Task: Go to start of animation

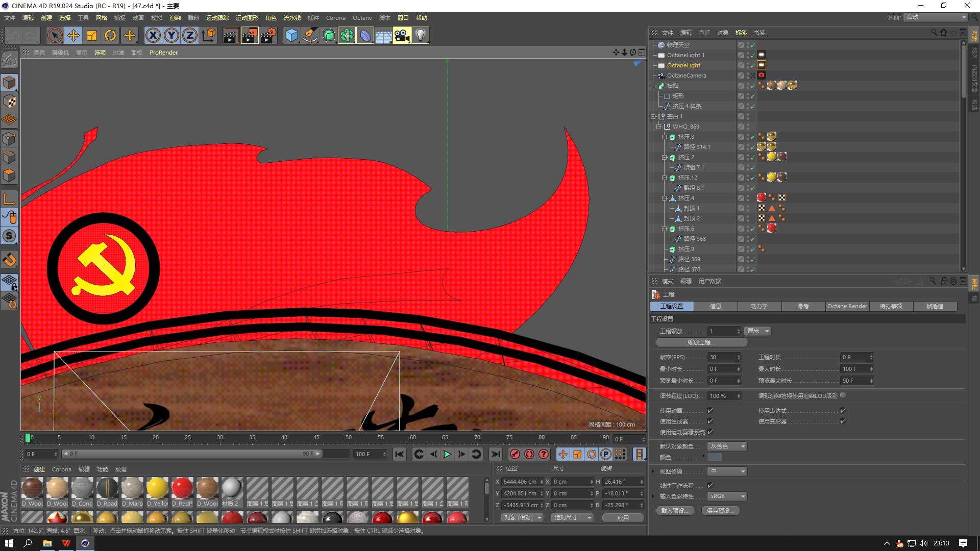Action: pos(400,454)
